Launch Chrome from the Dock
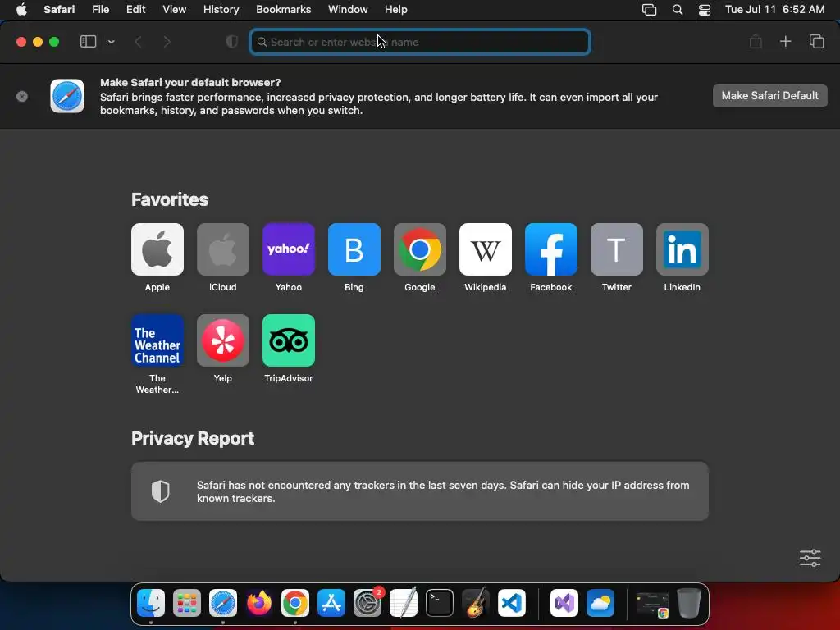Viewport: 840px width, 630px height. pos(295,603)
